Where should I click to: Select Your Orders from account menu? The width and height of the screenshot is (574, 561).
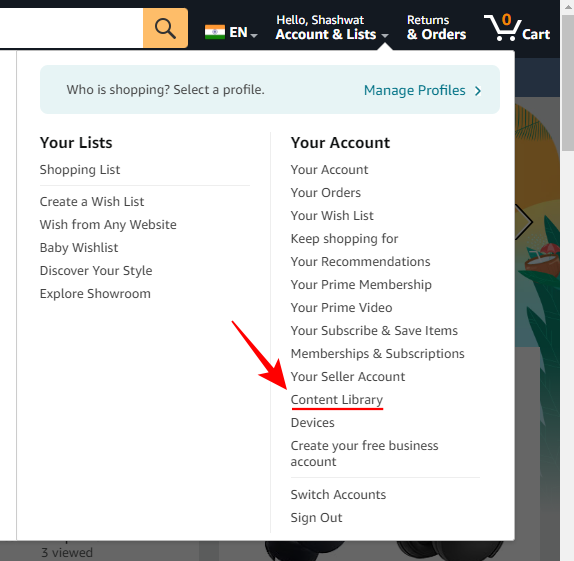click(325, 193)
